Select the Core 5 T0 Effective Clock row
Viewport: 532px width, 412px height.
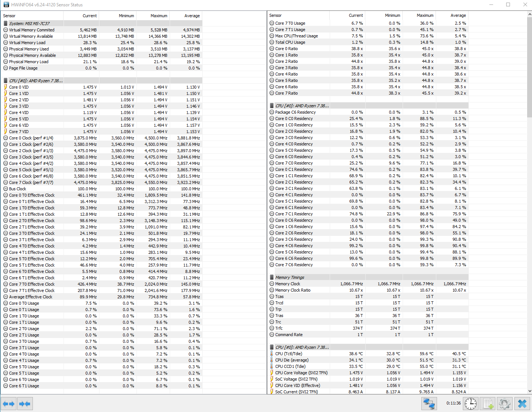point(102,259)
